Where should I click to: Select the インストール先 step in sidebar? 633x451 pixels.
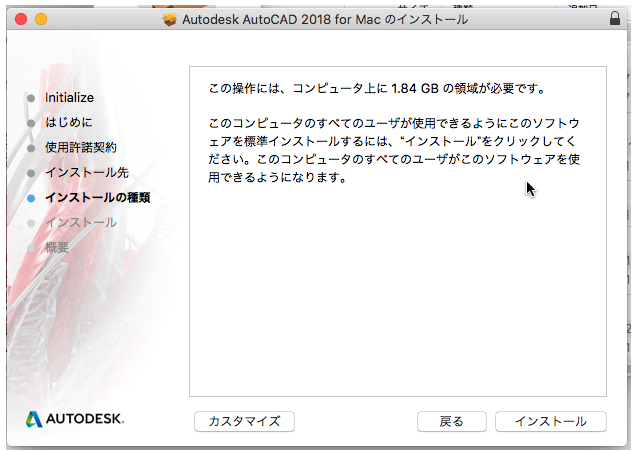(87, 172)
